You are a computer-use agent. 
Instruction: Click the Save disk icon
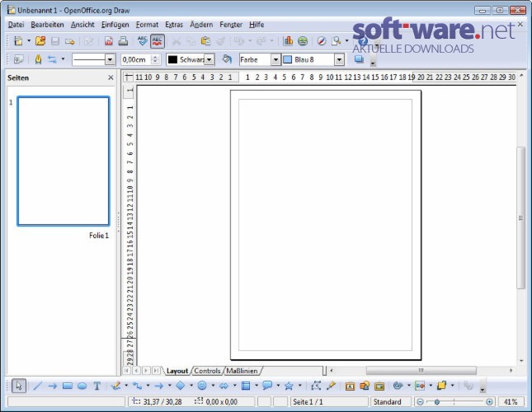coord(55,41)
